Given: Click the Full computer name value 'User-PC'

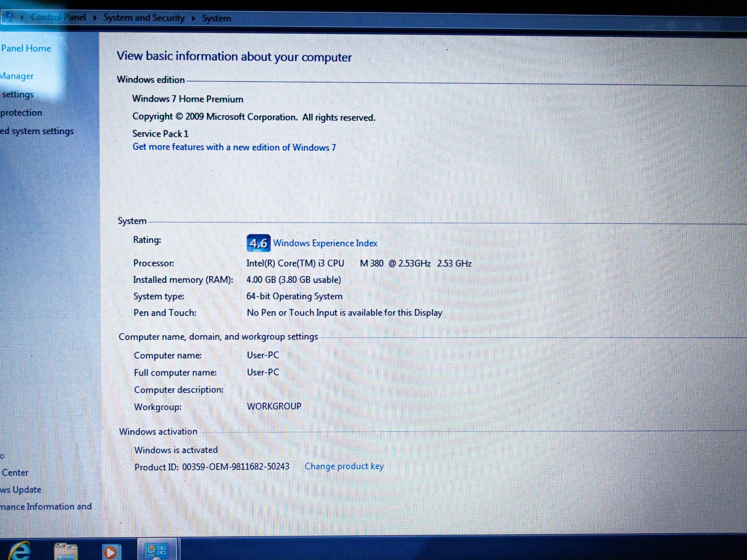Looking at the screenshot, I should 263,372.
